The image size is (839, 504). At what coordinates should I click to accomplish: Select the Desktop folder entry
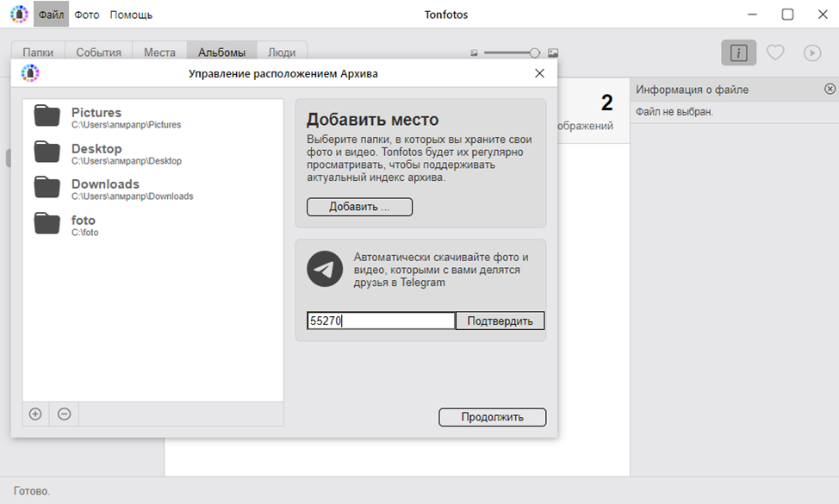coord(153,153)
